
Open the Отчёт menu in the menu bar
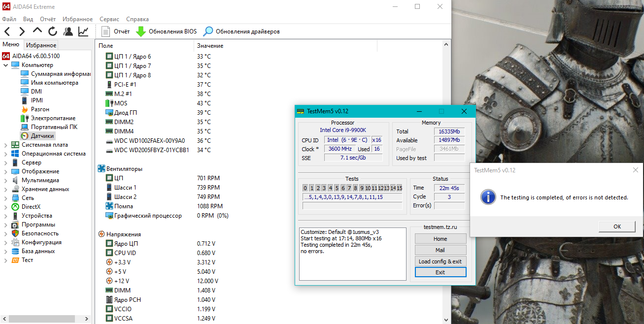click(48, 19)
